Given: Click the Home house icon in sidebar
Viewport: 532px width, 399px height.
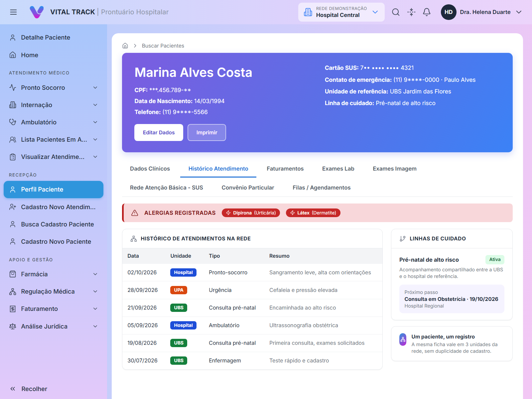Looking at the screenshot, I should (13, 55).
